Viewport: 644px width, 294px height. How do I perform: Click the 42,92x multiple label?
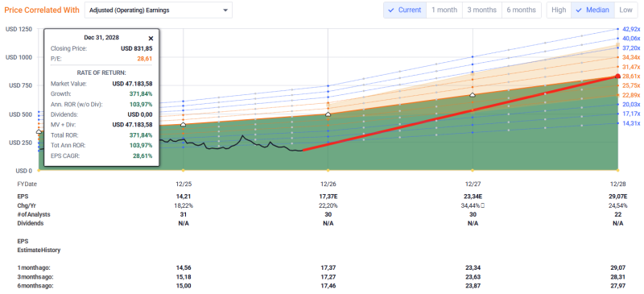tap(631, 29)
